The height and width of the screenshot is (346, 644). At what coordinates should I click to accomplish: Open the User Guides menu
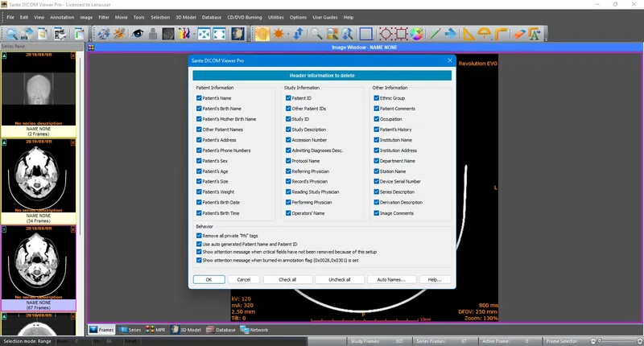(x=325, y=17)
